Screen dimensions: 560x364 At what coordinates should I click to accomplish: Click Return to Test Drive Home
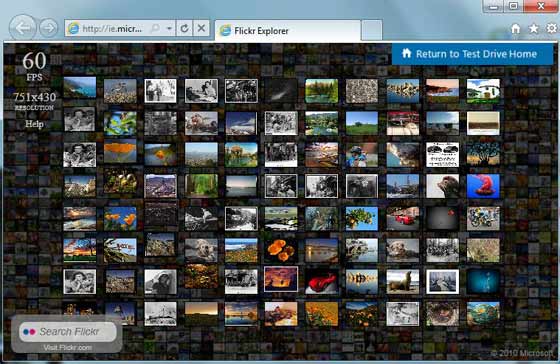[x=472, y=54]
